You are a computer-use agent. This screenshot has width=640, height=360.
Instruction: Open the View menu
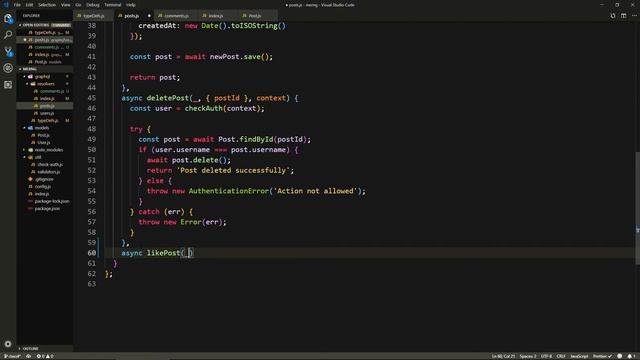(x=66, y=5)
